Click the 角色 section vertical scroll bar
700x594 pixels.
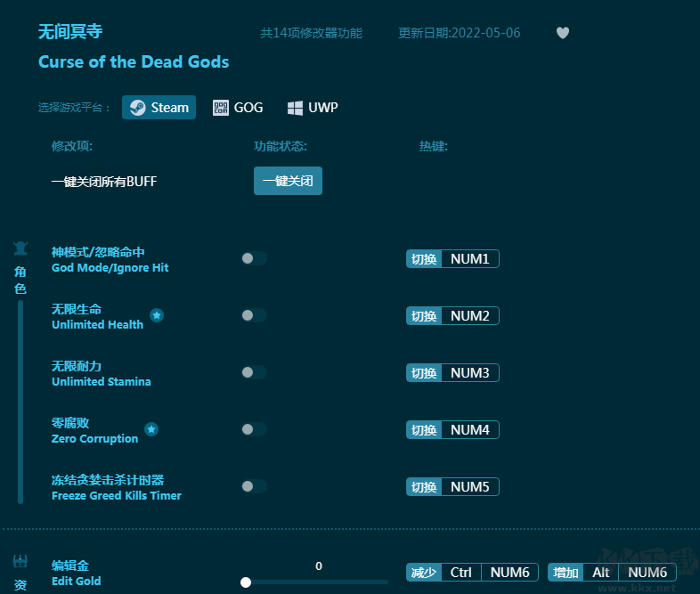[x=20, y=402]
